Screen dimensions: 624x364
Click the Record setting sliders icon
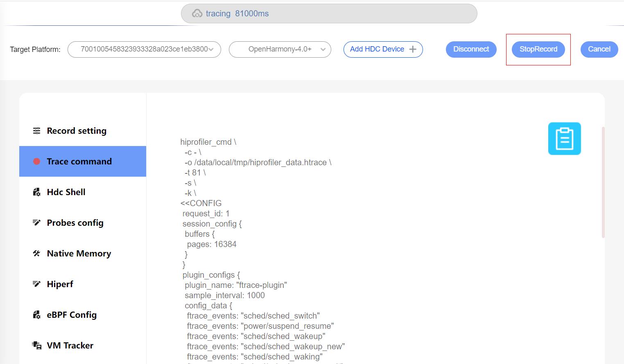click(37, 131)
